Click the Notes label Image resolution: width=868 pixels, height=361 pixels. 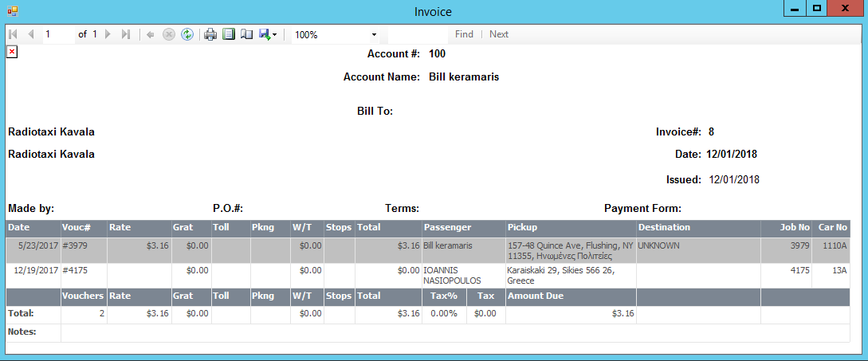(x=22, y=332)
